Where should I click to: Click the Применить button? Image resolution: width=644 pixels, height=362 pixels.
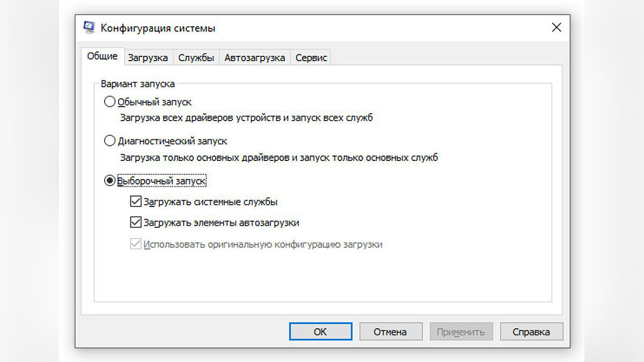coord(460,332)
